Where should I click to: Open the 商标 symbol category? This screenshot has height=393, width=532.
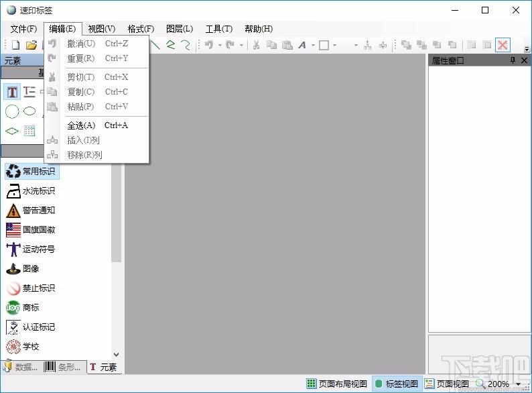[x=23, y=307]
